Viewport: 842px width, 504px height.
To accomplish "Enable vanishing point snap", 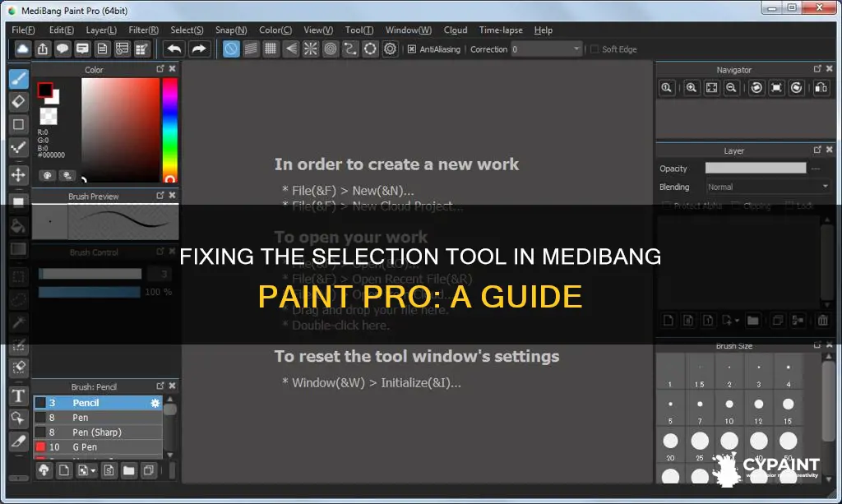I will click(x=290, y=49).
